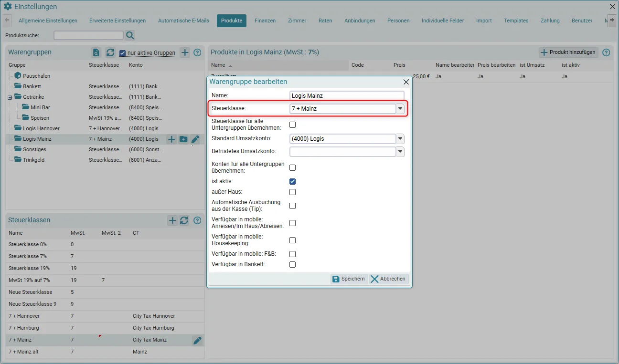Click the Speichern button
Viewport: 619px width, 364px height.
349,279
